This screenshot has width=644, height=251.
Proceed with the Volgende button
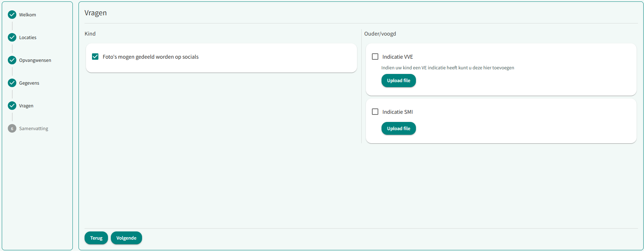pos(126,238)
